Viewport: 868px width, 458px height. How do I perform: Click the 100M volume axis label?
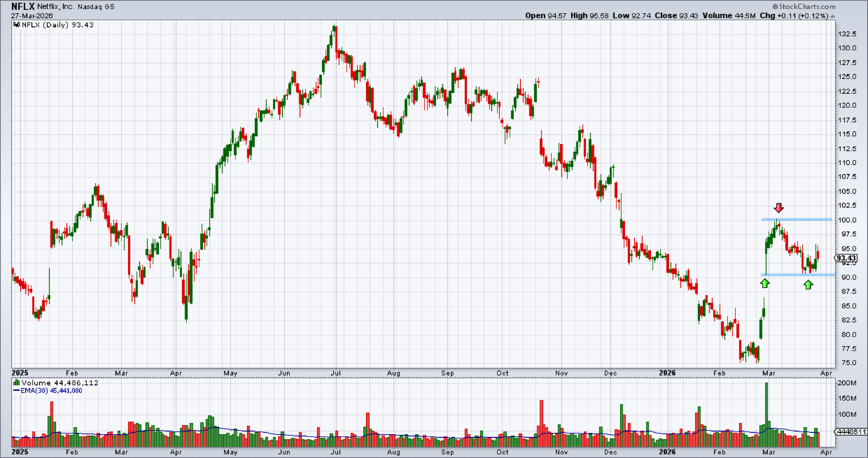pos(848,415)
